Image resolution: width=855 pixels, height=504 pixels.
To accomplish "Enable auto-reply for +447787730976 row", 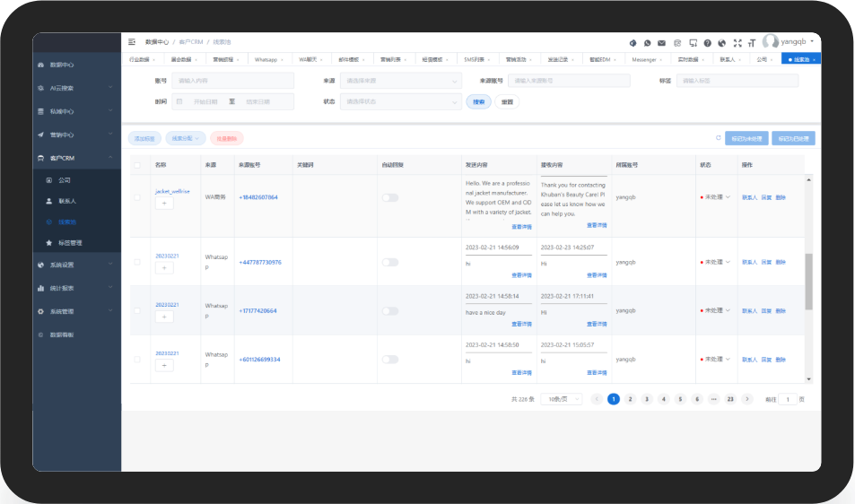I will [390, 262].
